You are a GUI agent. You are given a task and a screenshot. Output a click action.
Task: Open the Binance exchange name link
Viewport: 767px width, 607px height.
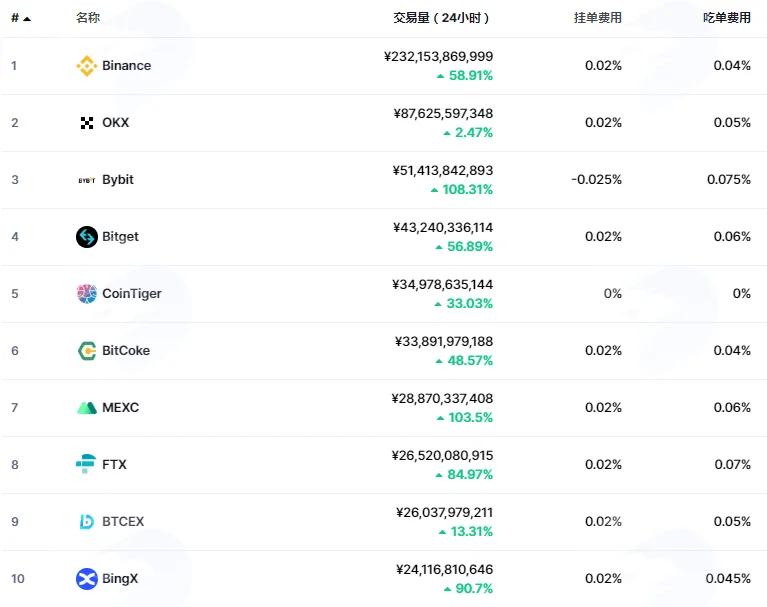click(x=126, y=66)
